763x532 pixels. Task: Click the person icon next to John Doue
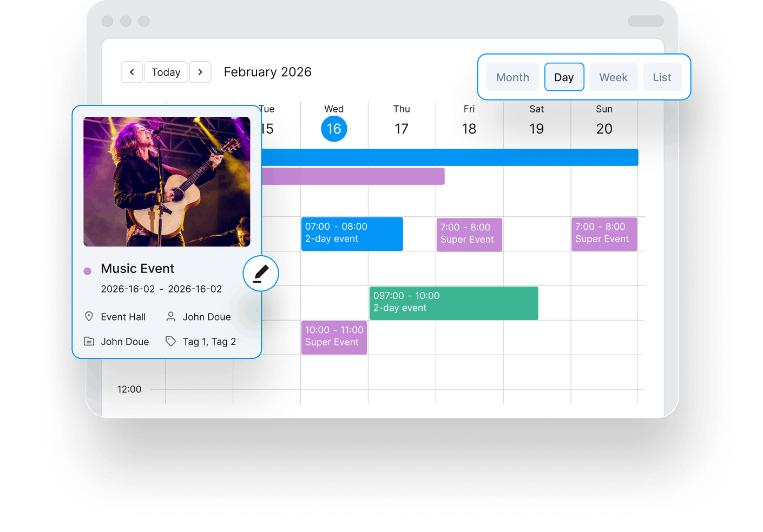point(170,316)
